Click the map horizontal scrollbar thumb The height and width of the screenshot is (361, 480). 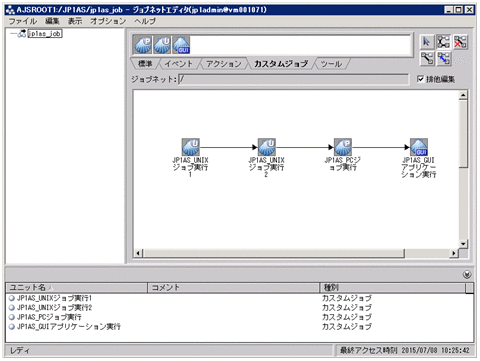pos(274,253)
